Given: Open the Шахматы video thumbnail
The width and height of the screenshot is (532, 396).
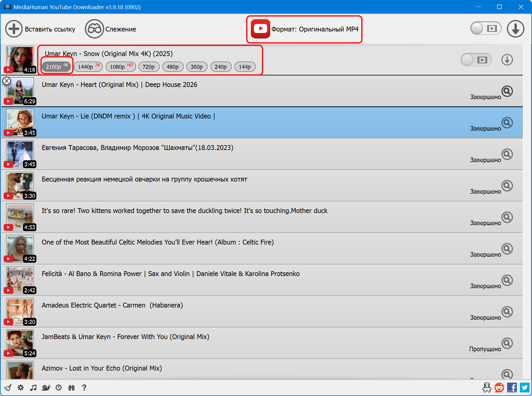Looking at the screenshot, I should tap(20, 154).
